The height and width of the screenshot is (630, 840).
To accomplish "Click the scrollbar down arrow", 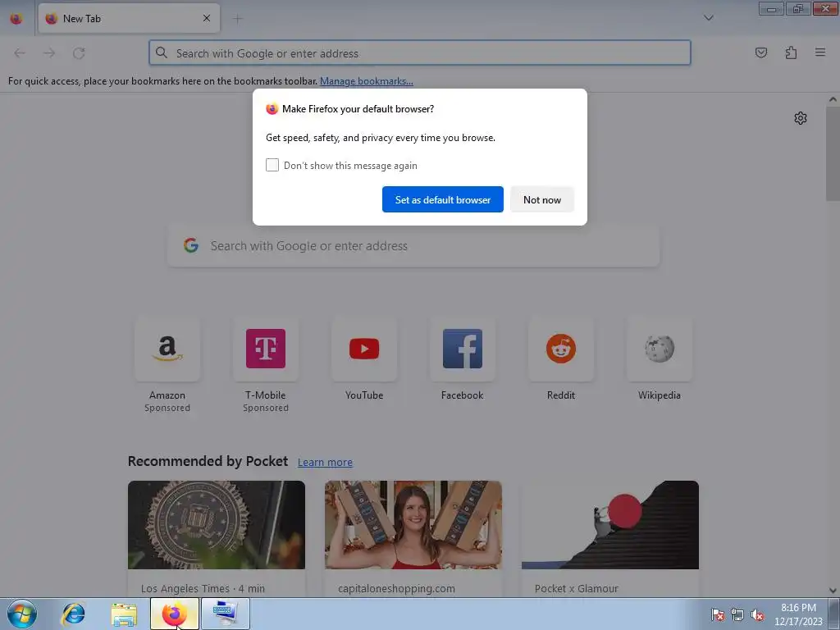I will 833,591.
